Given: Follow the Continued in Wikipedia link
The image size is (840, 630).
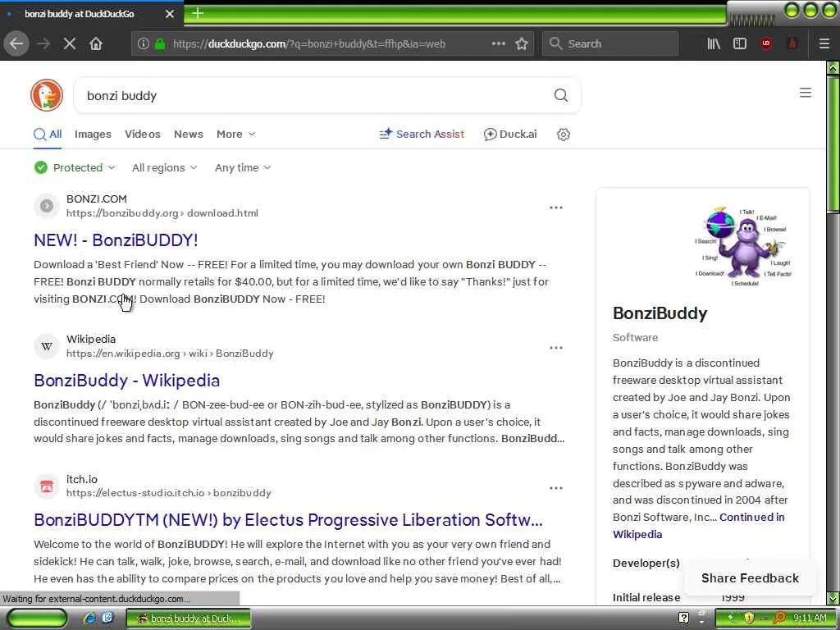Looking at the screenshot, I should coord(699,526).
